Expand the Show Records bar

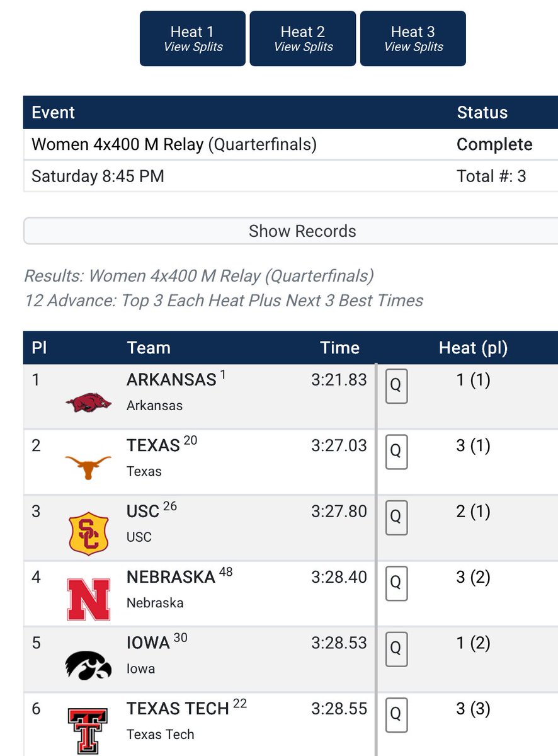(291, 231)
